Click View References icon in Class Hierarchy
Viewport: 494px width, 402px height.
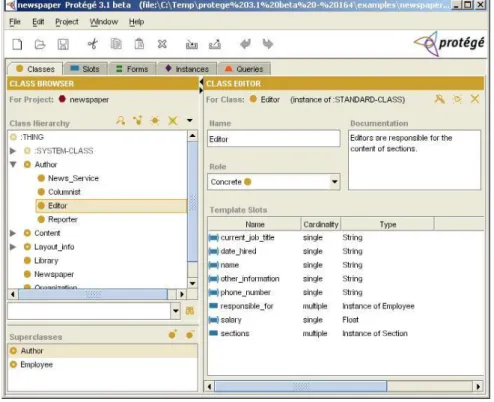point(138,120)
